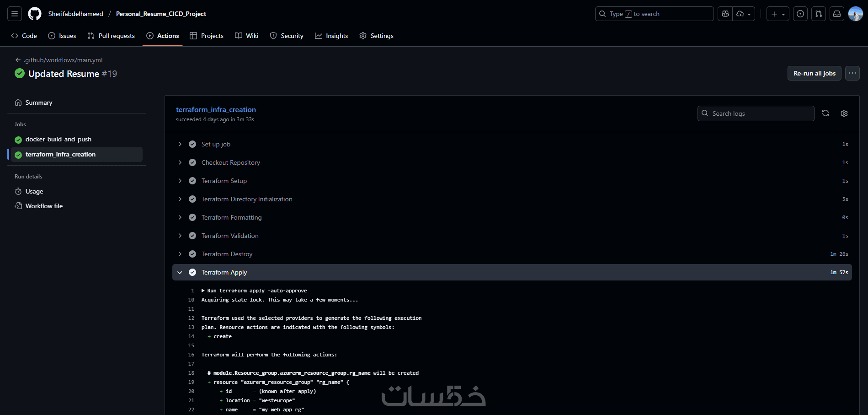Screen dimensions: 868x415
Task: Click the back arrow to main.yml workflow
Action: (18, 60)
